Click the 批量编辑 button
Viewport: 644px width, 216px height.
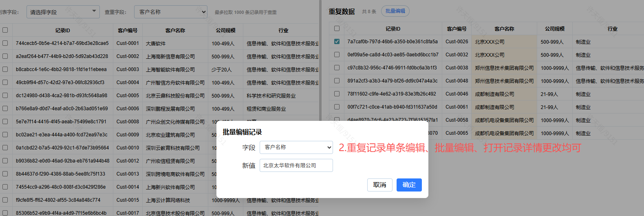tap(395, 11)
